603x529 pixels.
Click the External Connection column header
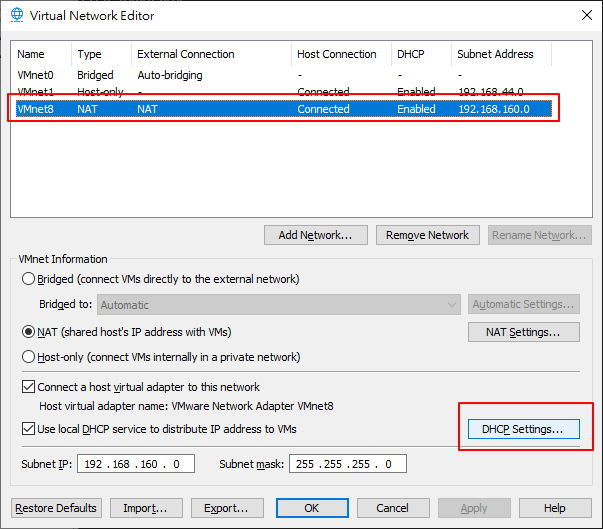pos(212,54)
